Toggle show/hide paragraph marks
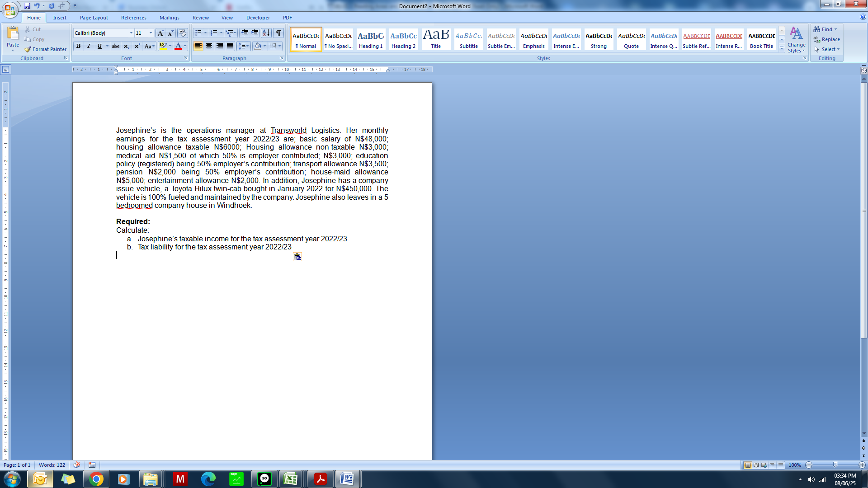 [278, 33]
